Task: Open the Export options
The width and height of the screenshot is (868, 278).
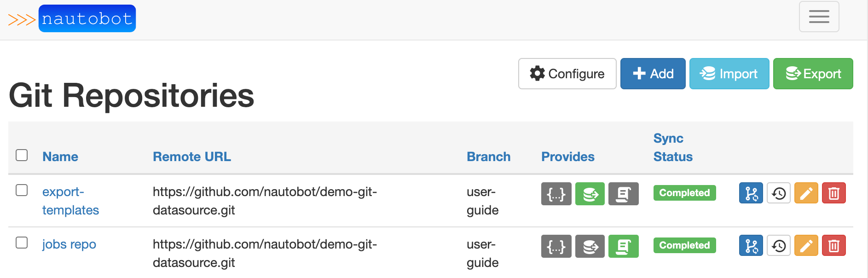Action: click(x=813, y=74)
